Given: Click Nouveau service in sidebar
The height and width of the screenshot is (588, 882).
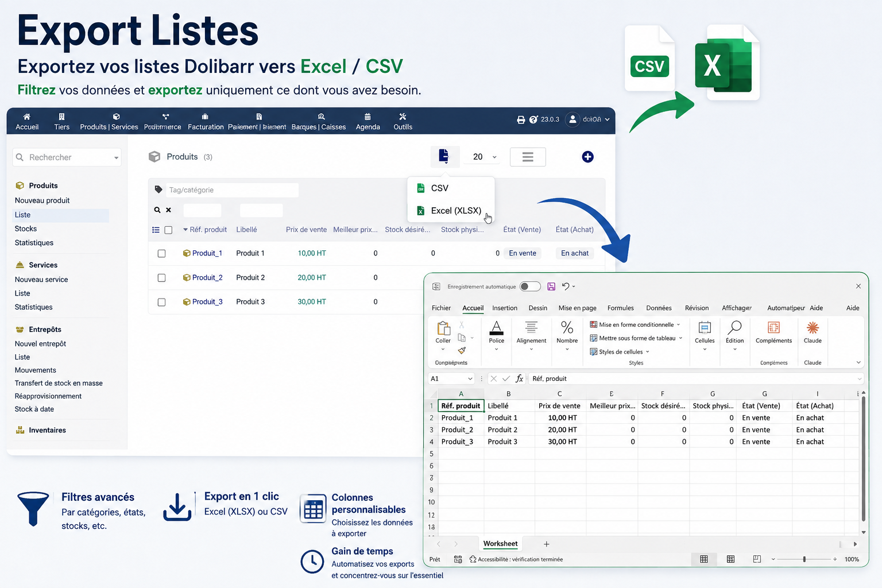Looking at the screenshot, I should (x=41, y=280).
